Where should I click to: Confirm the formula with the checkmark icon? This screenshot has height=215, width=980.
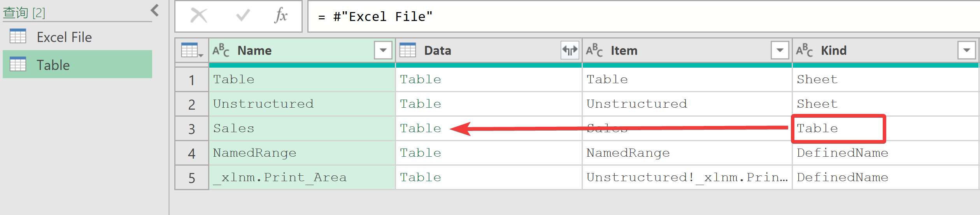click(x=243, y=16)
